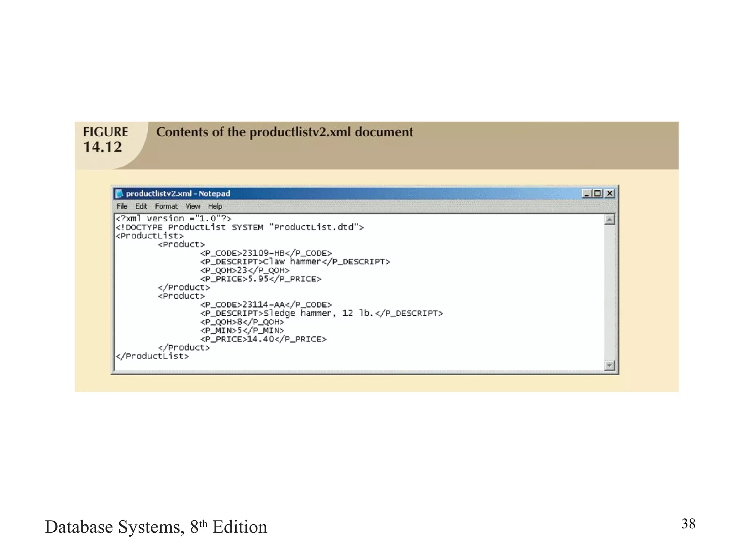This screenshot has height=560, width=747.
Task: Click the productlistv2.xml - Notepad title text
Action: (x=178, y=194)
